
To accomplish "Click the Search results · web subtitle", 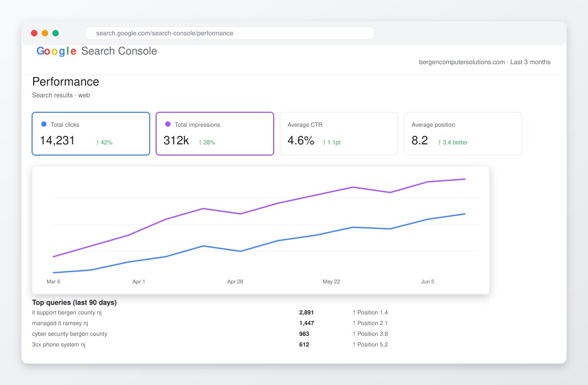I will [x=61, y=95].
